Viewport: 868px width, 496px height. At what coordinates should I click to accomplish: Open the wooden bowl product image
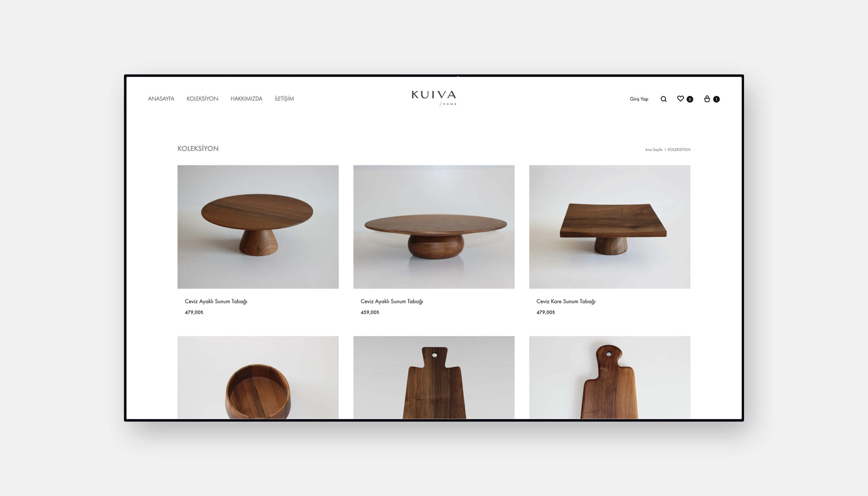pos(258,377)
